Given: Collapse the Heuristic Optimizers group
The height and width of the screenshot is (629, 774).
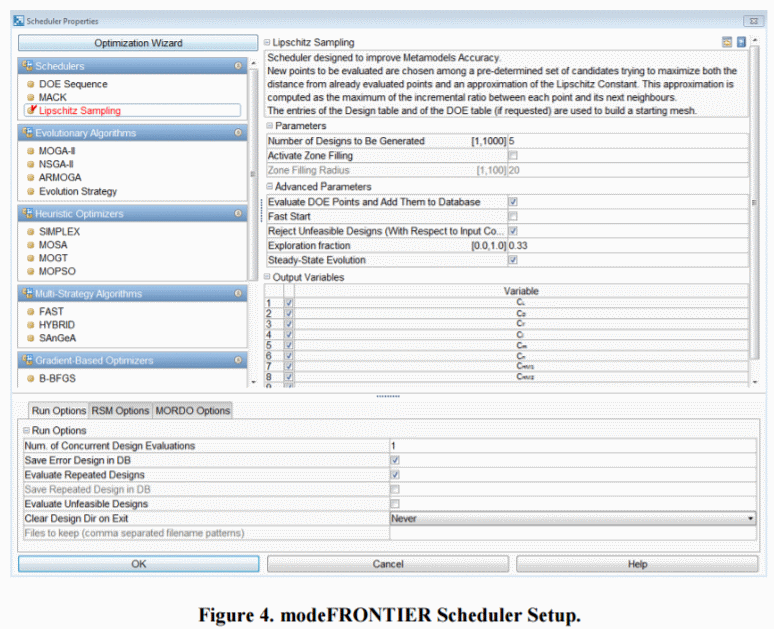Looking at the screenshot, I should [x=238, y=213].
